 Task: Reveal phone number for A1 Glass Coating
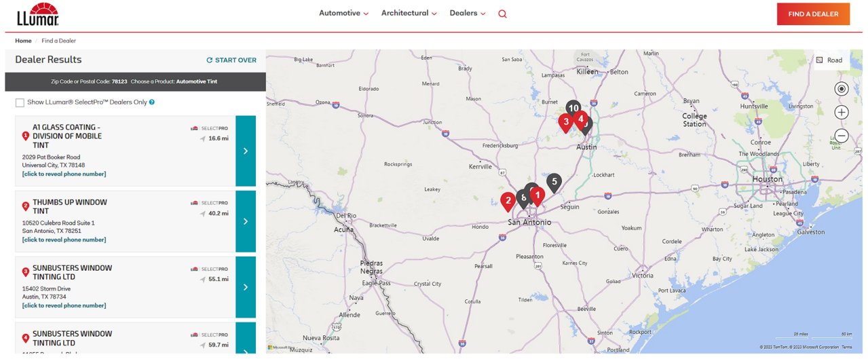pos(64,174)
